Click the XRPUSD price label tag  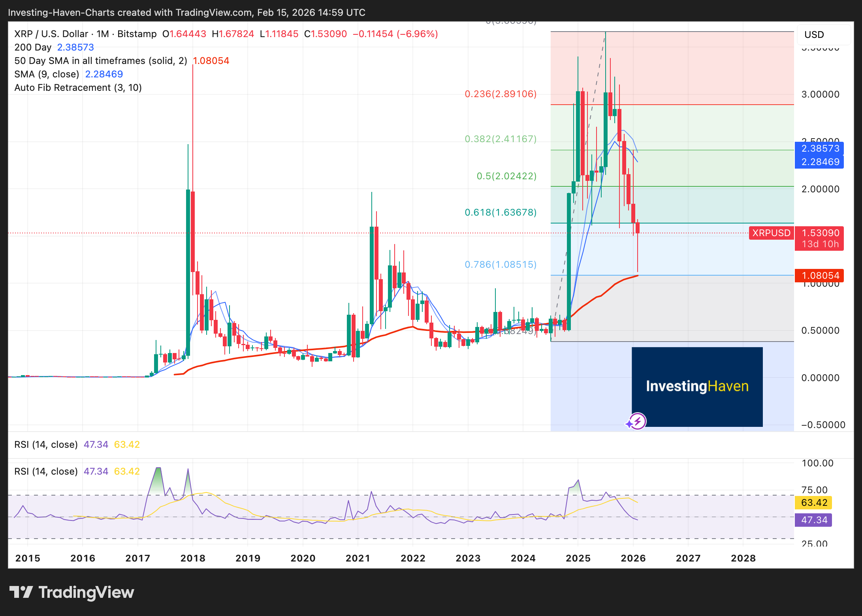tap(771, 233)
